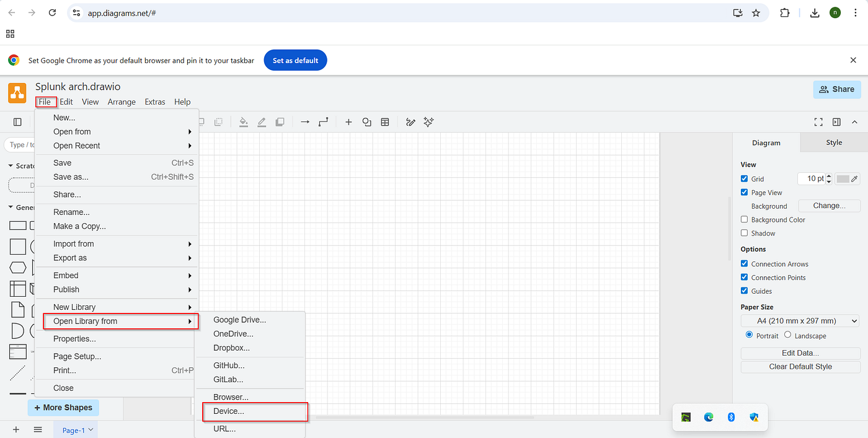Viewport: 868px width, 438px height.
Task: Open the Chrome downloads icon
Action: click(815, 12)
